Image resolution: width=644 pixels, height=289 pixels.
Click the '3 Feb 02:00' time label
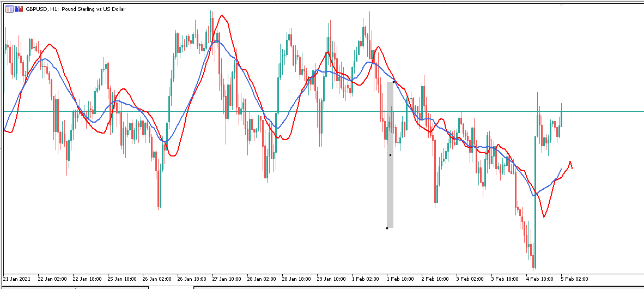pyautogui.click(x=470, y=279)
